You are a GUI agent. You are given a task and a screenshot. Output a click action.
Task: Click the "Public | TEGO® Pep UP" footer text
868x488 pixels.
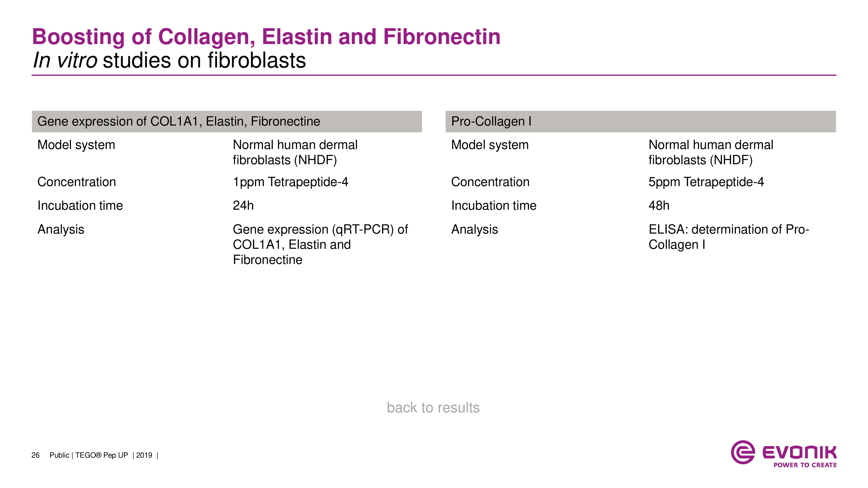89,455
